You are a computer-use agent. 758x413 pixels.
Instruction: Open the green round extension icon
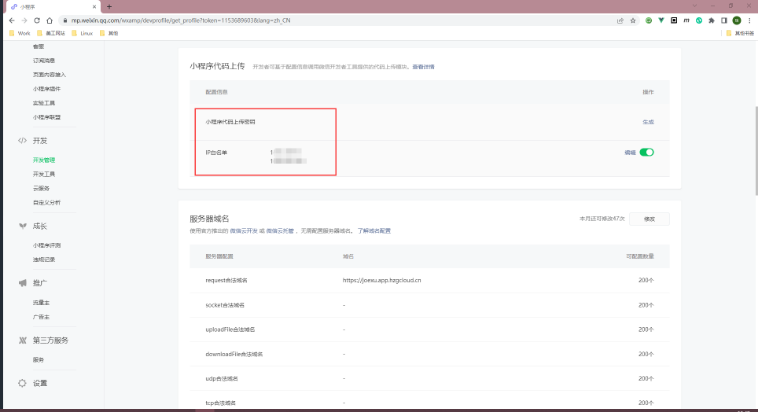click(649, 20)
